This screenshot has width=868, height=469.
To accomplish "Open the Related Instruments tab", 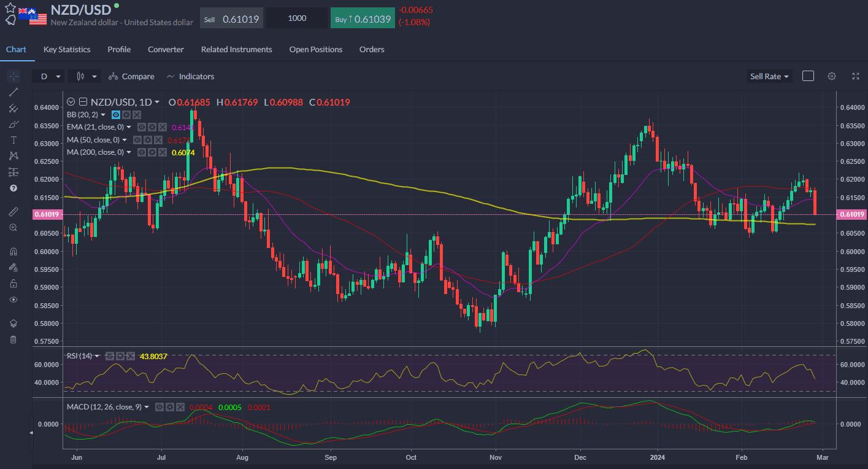I will [236, 49].
